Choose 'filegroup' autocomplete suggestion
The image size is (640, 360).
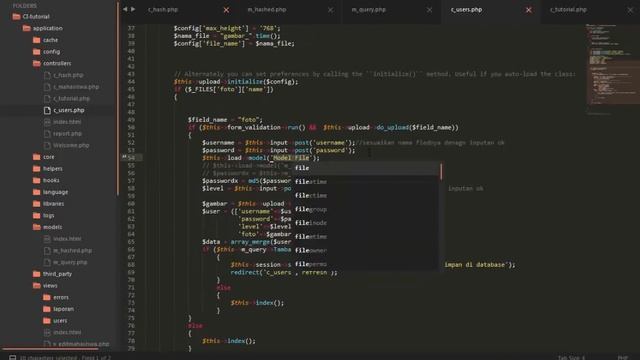(365, 209)
